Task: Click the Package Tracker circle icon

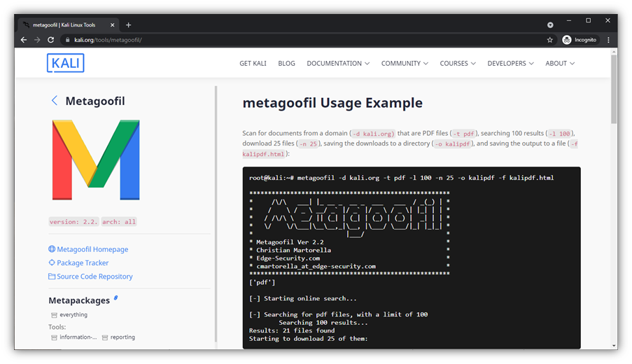Action: point(52,262)
